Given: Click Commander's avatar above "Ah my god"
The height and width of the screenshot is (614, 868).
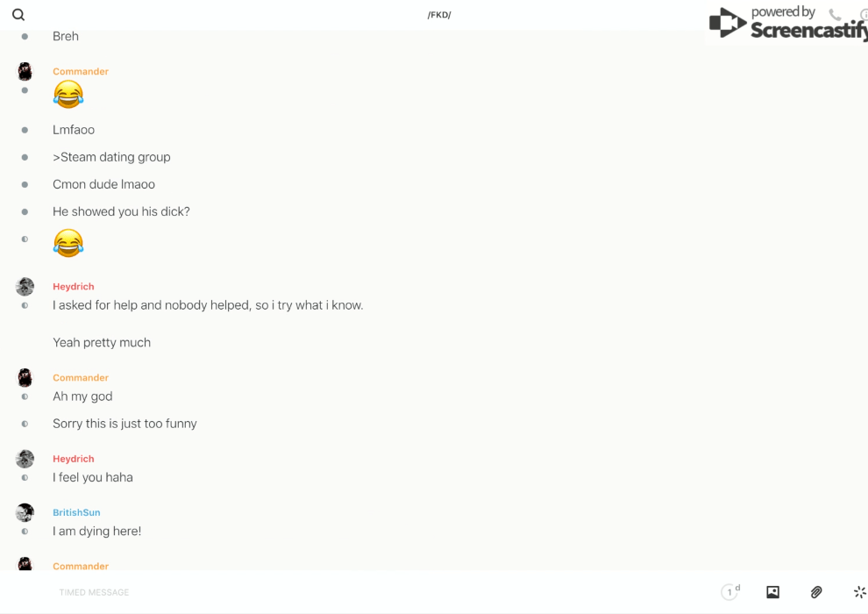Looking at the screenshot, I should (25, 378).
